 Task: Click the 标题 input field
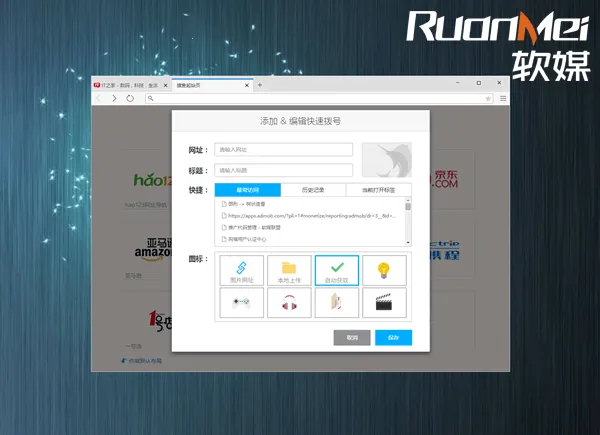pos(284,171)
